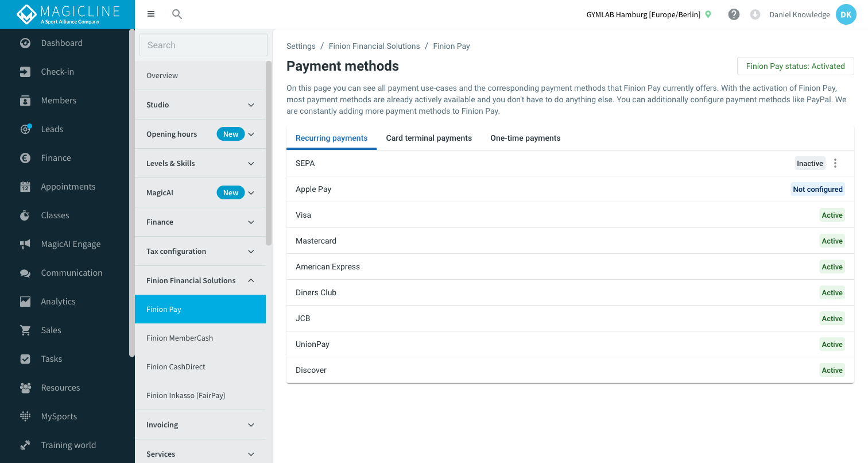Toggle the hamburger menu icon
Viewport: 868px width, 463px height.
(x=151, y=14)
